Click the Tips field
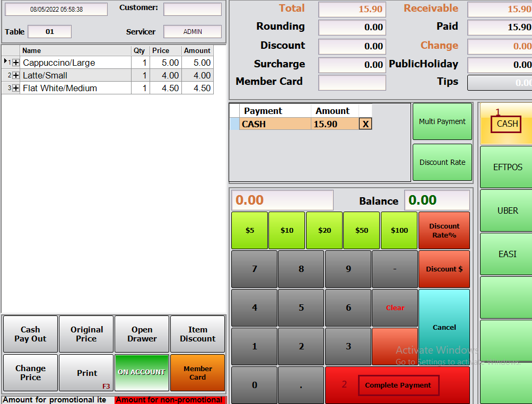 click(x=500, y=82)
